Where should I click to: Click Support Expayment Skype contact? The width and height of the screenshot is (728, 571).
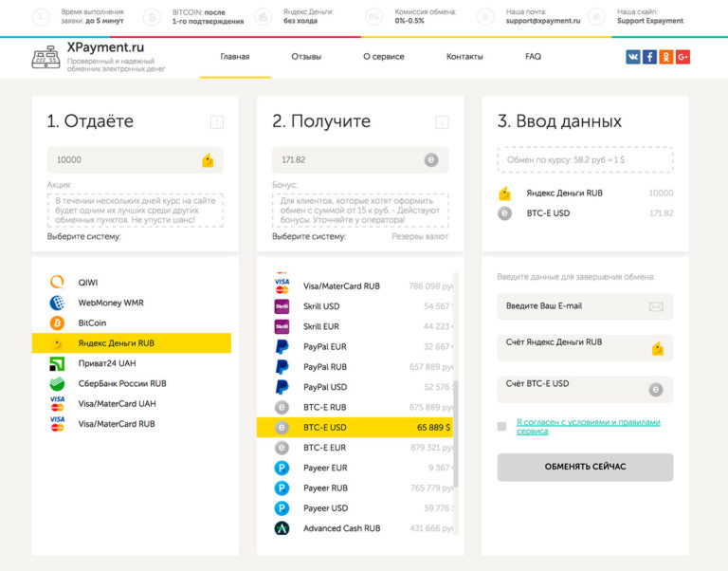[x=650, y=21]
